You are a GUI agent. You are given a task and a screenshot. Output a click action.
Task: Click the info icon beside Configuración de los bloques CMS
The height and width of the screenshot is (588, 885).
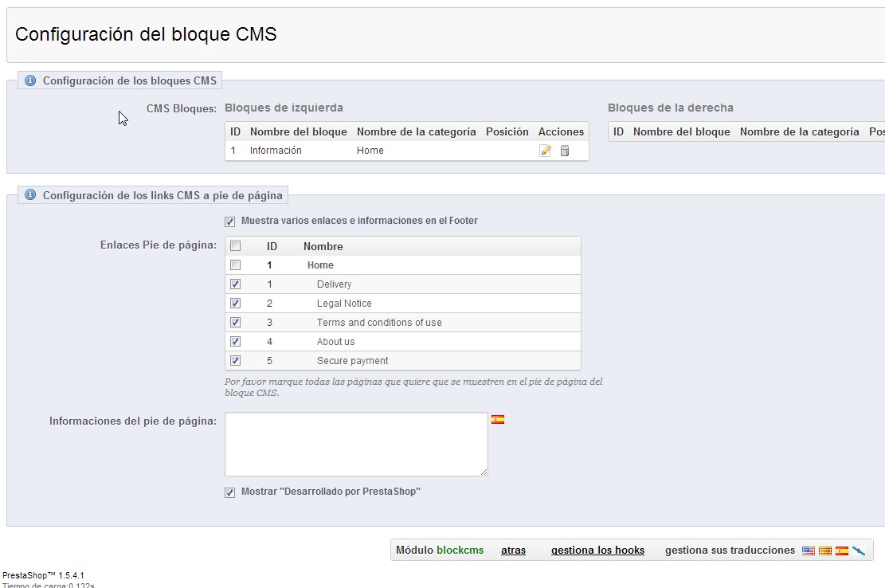[x=30, y=80]
